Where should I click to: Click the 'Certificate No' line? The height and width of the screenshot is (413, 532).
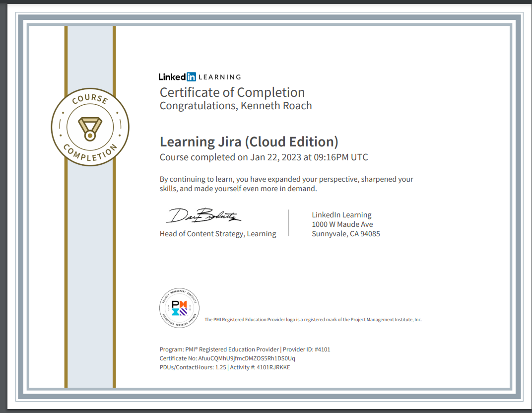pos(227,358)
